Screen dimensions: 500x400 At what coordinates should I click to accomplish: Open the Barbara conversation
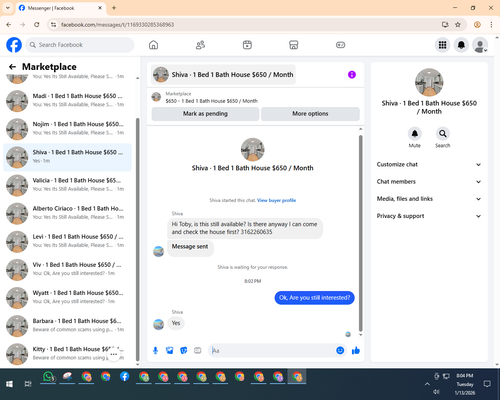(x=67, y=326)
